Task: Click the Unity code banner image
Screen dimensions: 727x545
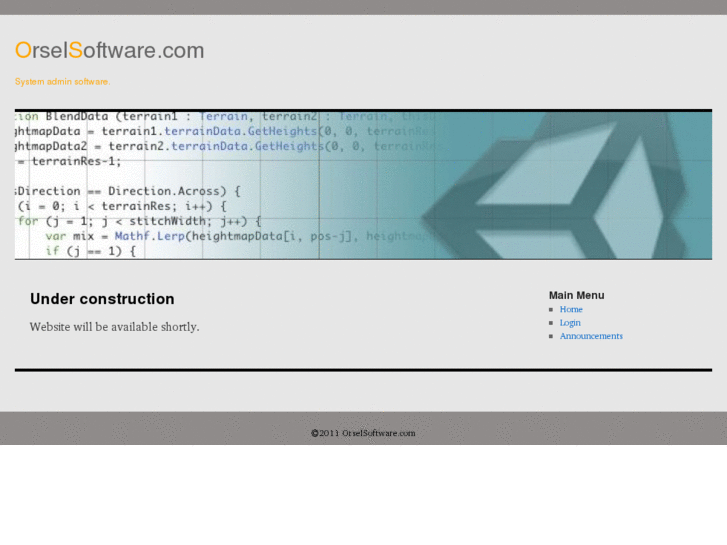Action: click(364, 185)
